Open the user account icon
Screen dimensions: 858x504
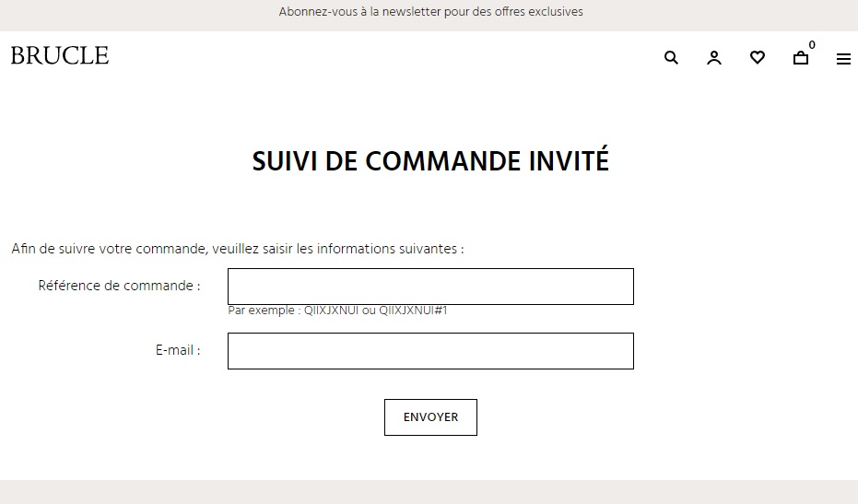714,58
